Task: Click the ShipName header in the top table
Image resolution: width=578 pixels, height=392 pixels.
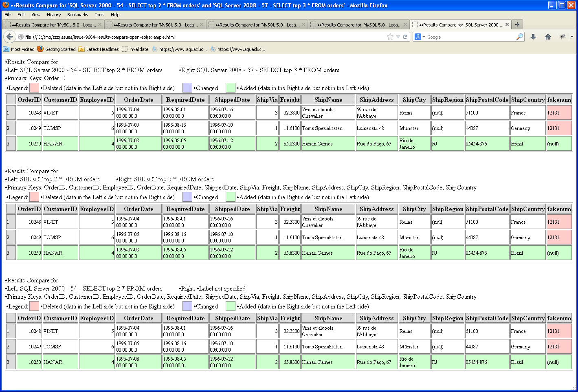Action: (328, 100)
